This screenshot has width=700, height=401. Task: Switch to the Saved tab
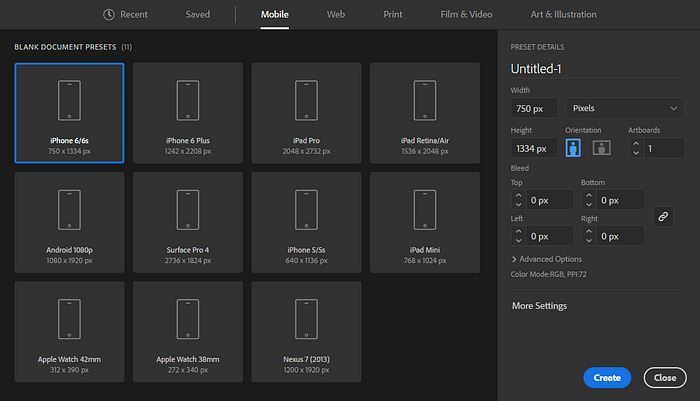[198, 15]
